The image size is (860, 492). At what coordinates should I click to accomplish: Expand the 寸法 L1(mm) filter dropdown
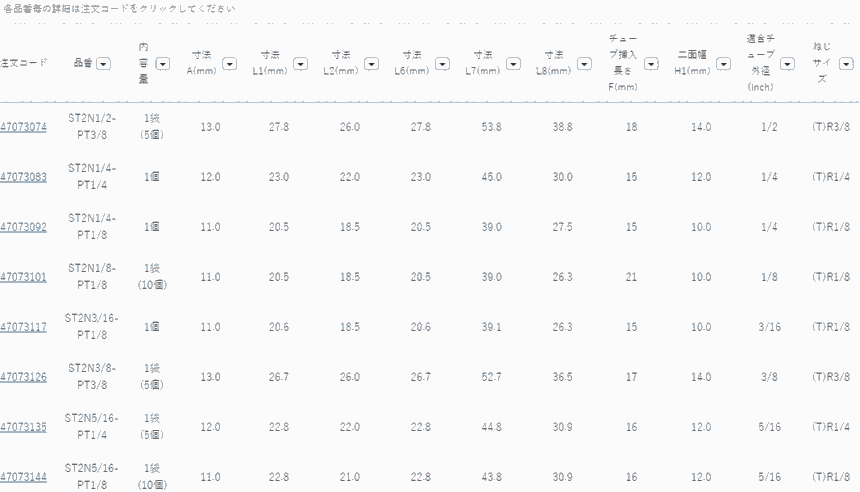[300, 63]
